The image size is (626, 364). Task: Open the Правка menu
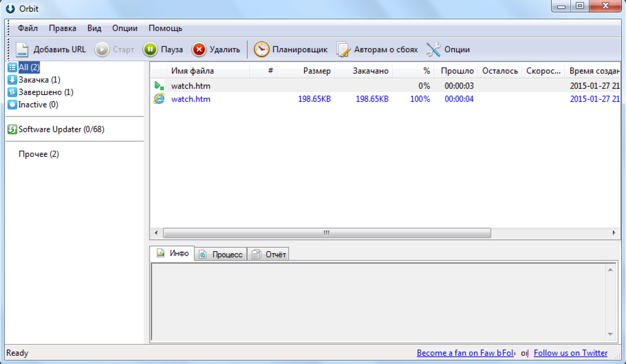63,28
